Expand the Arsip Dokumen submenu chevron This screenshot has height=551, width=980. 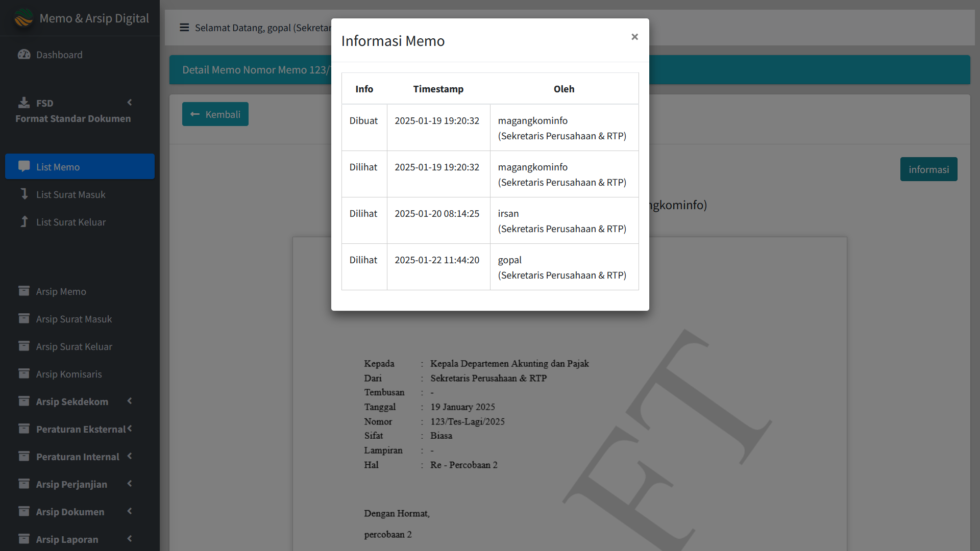pos(130,511)
